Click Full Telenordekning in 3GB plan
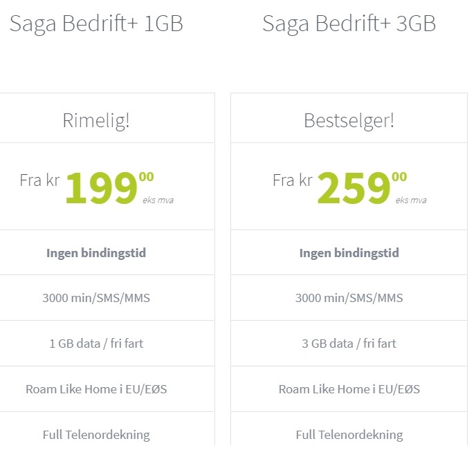 (x=349, y=435)
